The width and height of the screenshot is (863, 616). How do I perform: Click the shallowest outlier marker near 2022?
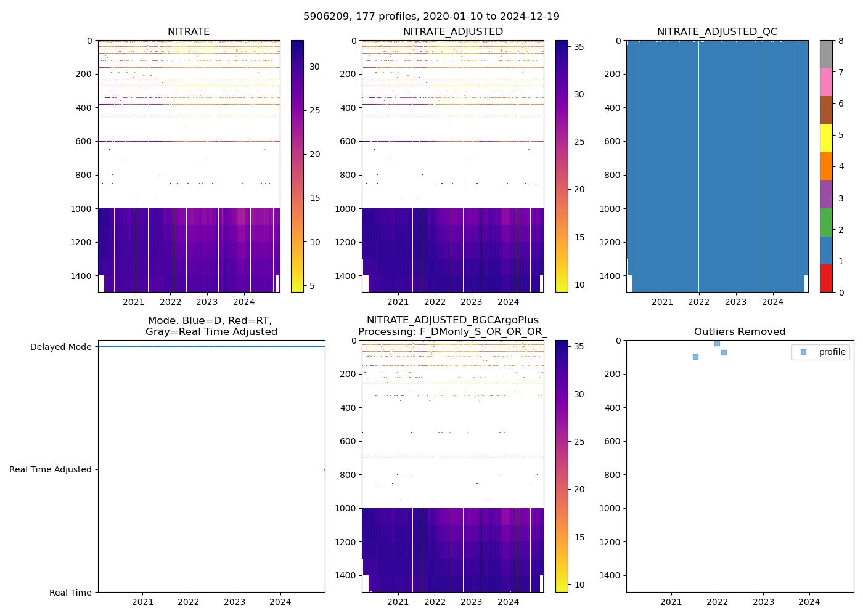[717, 343]
